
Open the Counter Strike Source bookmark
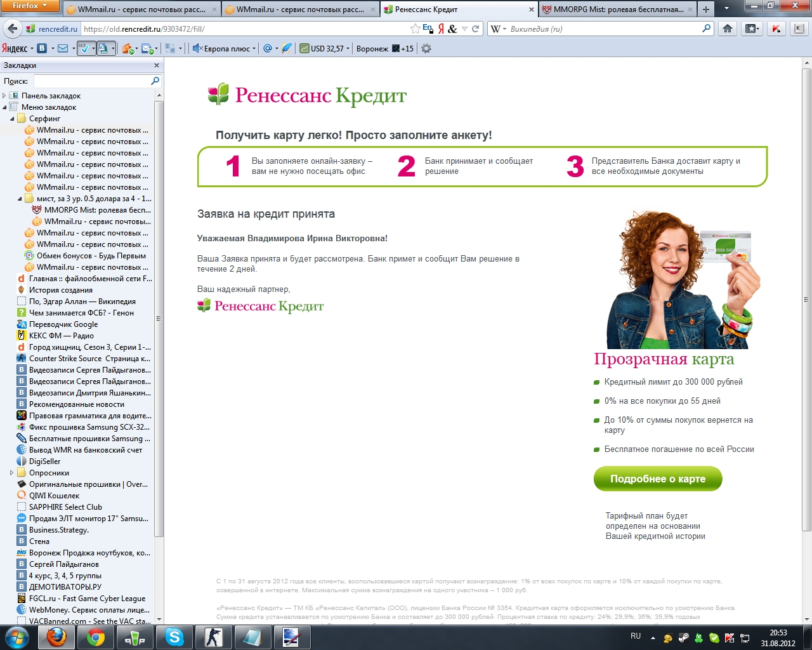click(84, 359)
